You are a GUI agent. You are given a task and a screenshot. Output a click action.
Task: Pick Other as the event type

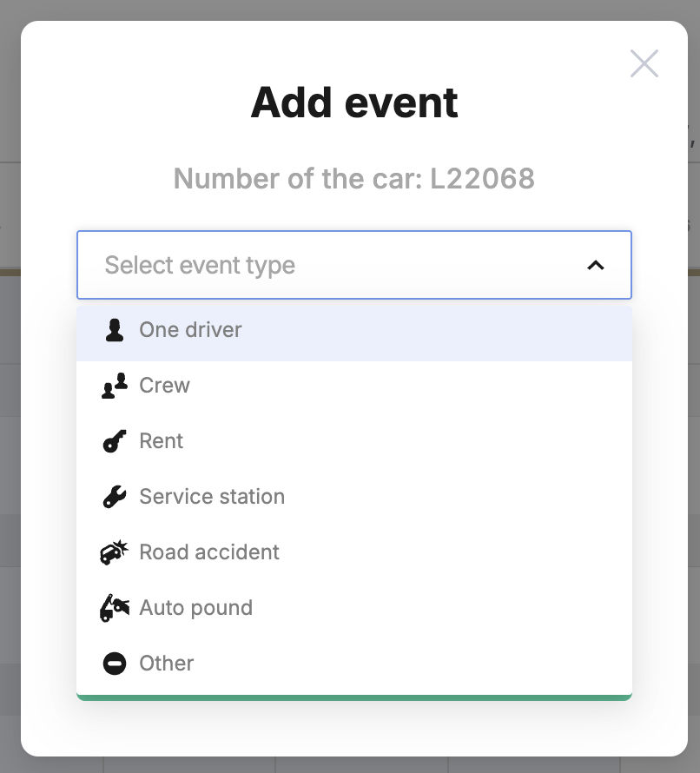[354, 664]
